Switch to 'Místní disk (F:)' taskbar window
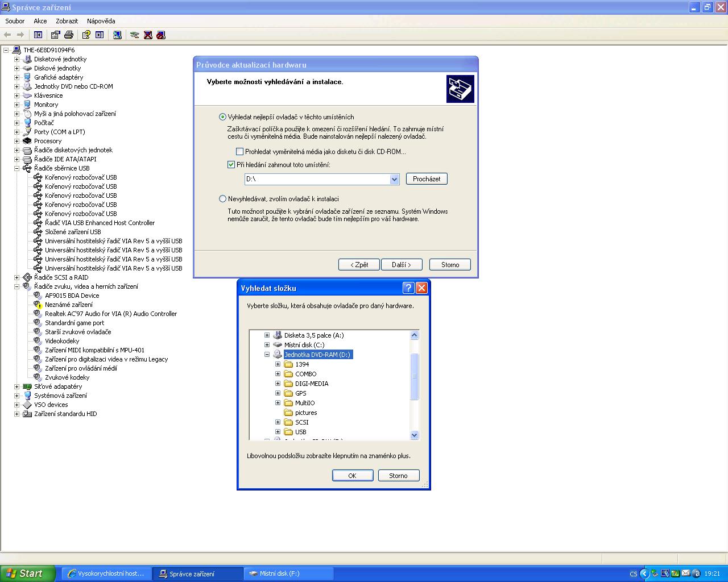728x582 pixels. pos(288,573)
